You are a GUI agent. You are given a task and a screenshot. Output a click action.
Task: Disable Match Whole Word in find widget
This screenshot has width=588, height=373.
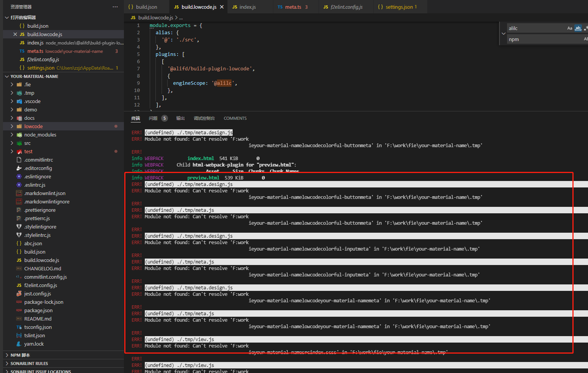578,28
